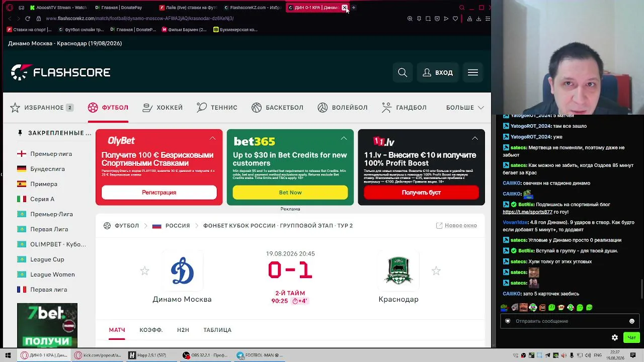
Task: Add Краснодар to favorites star
Action: coord(436,271)
